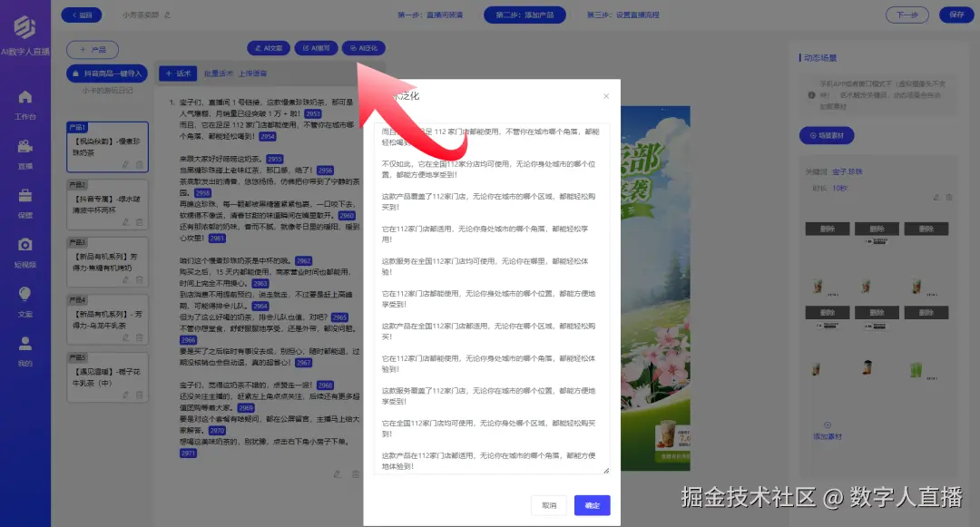Open the 保匣 briefcase icon in sidebar
Viewport: 980px width, 527px height.
point(25,196)
